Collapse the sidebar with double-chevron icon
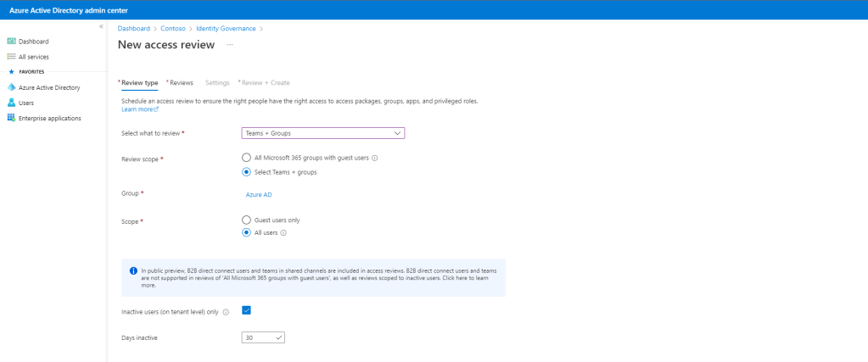The height and width of the screenshot is (362, 868). point(101,27)
